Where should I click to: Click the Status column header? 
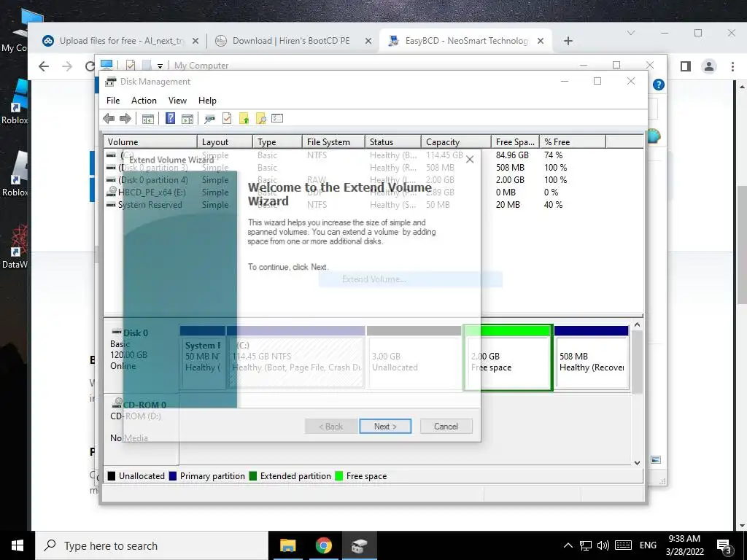393,142
